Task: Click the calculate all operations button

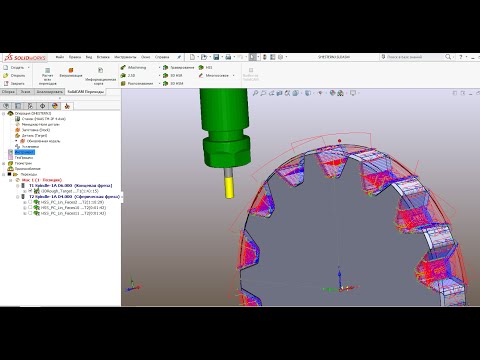Action: (x=47, y=76)
